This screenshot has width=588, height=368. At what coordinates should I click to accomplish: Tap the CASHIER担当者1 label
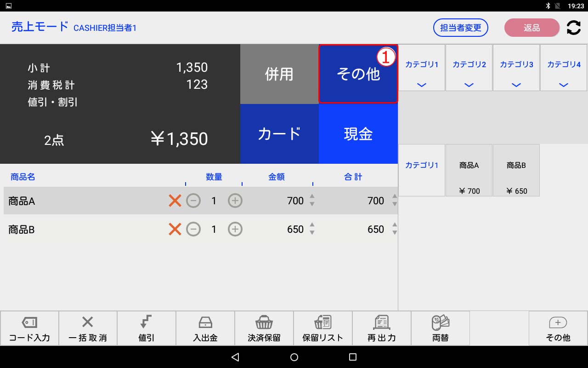(105, 28)
